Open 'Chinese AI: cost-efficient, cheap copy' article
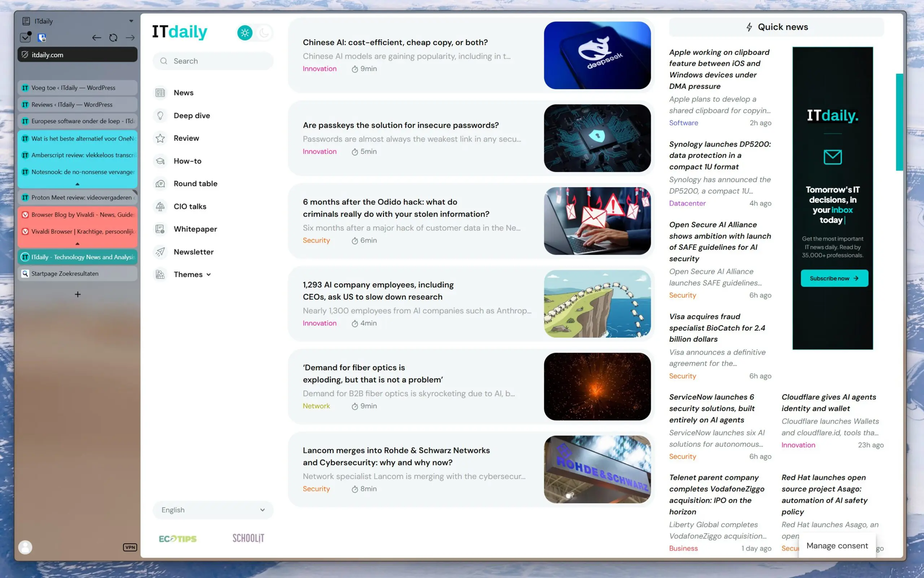Screen dimensions: 924x578 tap(395, 42)
